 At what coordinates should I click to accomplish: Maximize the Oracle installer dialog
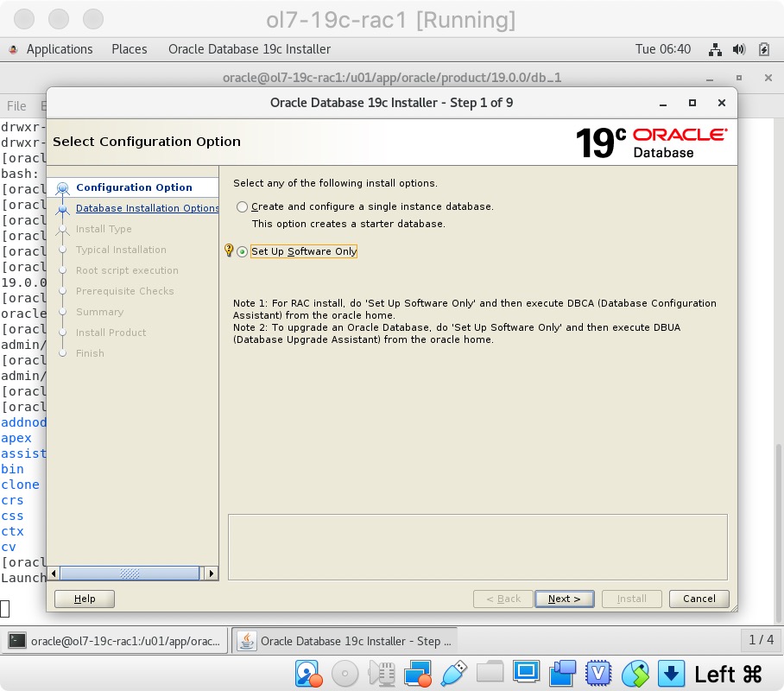(x=692, y=103)
